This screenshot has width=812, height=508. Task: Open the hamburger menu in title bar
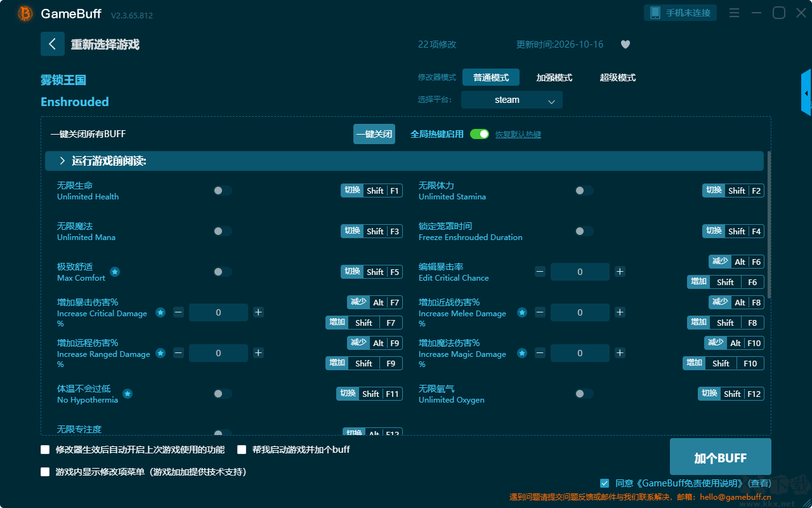tap(734, 13)
